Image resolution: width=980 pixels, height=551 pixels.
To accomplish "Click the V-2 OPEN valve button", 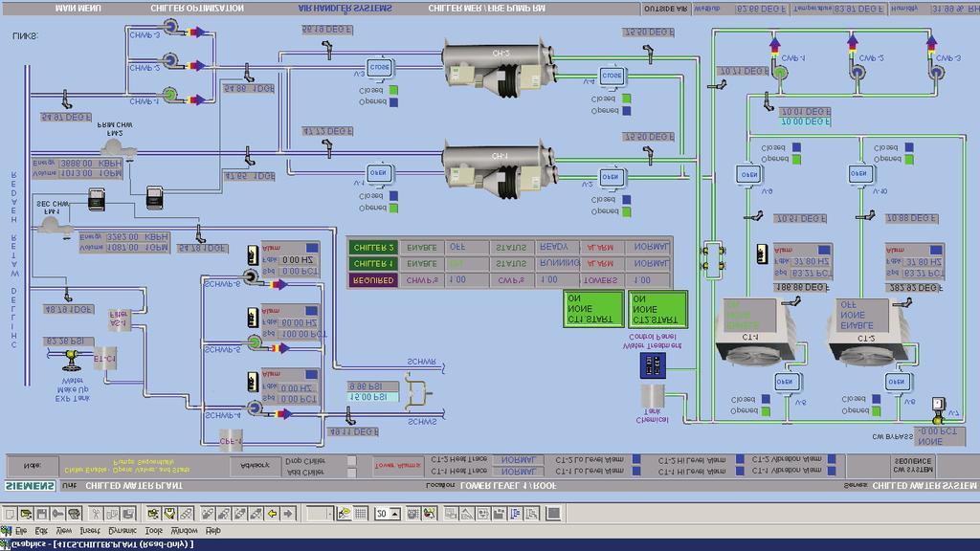I will click(x=611, y=177).
